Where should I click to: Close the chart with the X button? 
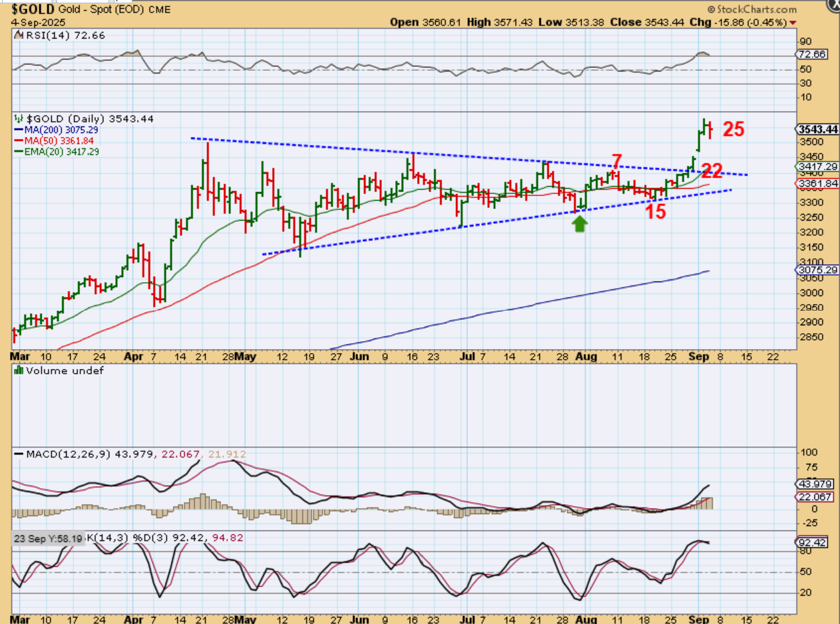pyautogui.click(x=835, y=3)
